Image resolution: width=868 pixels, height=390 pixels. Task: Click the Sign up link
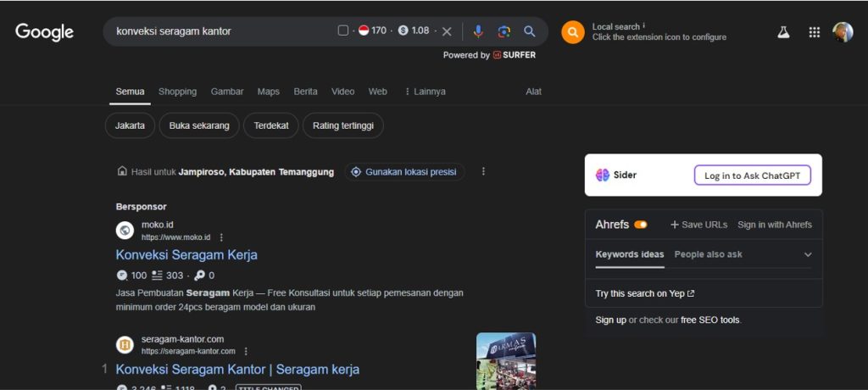pyautogui.click(x=610, y=320)
